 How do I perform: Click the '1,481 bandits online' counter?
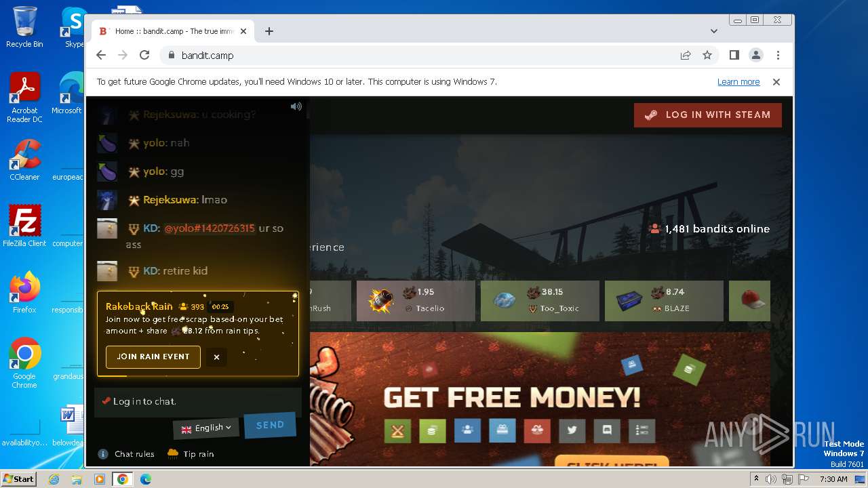pos(709,229)
